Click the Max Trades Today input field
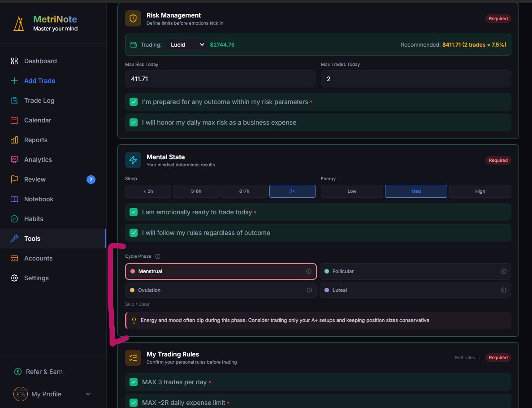532x408 pixels. tap(416, 79)
